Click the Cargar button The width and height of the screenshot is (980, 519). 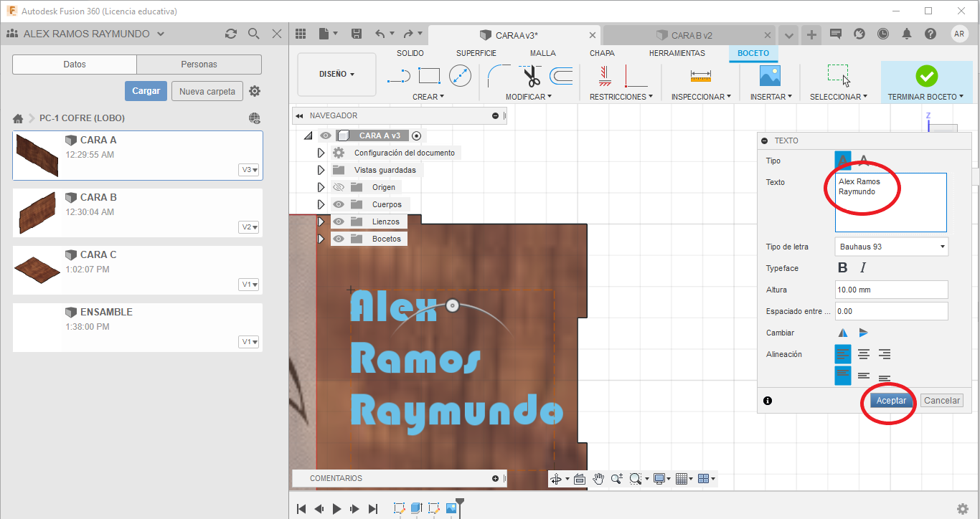[x=146, y=91]
